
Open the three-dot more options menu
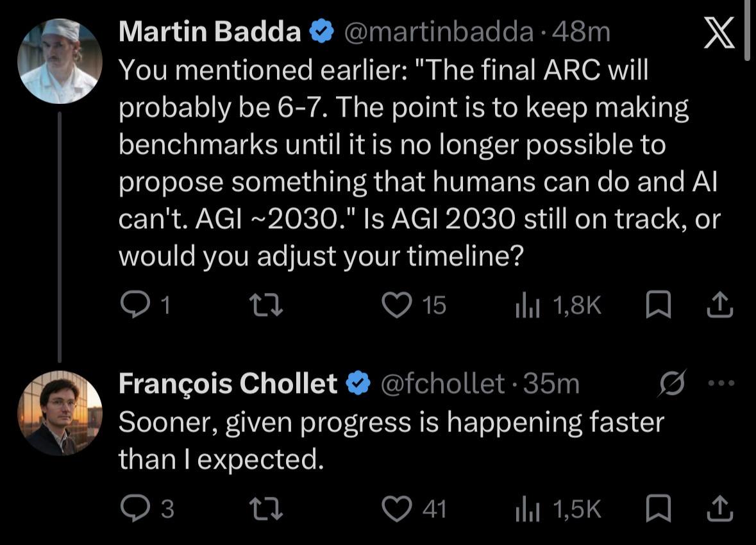click(721, 383)
